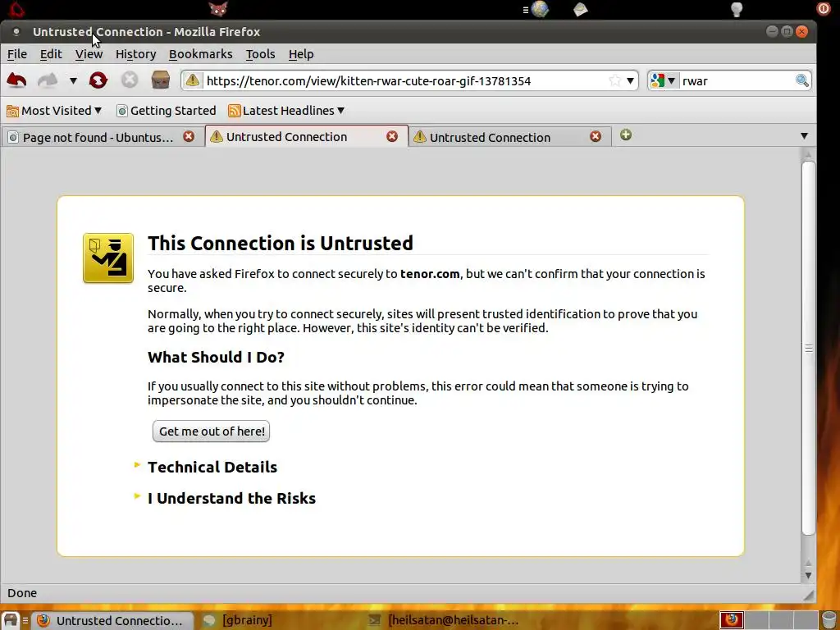This screenshot has width=840, height=630.
Task: Open the Getting Started bookmark
Action: (167, 111)
